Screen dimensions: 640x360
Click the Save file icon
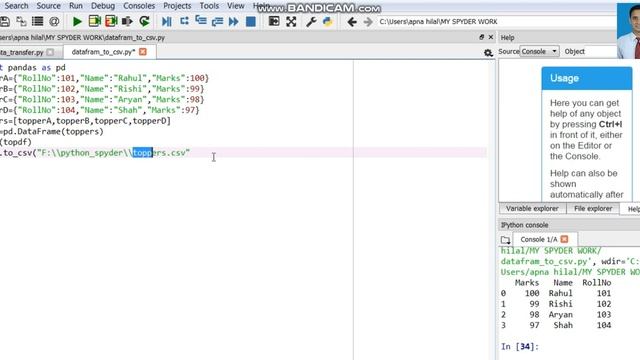pos(5,22)
